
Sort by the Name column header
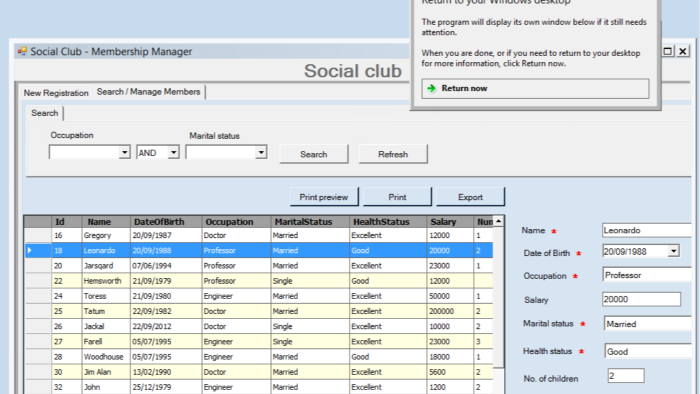coord(106,222)
